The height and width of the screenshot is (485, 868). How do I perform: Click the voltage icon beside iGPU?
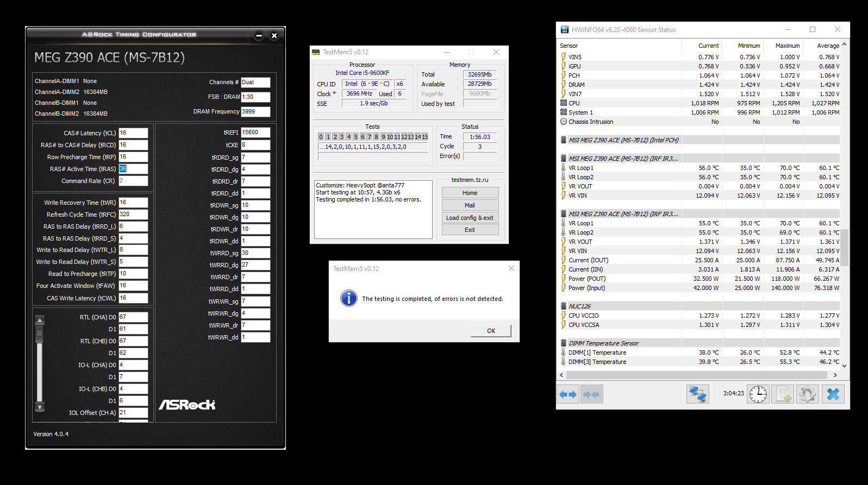coord(564,66)
